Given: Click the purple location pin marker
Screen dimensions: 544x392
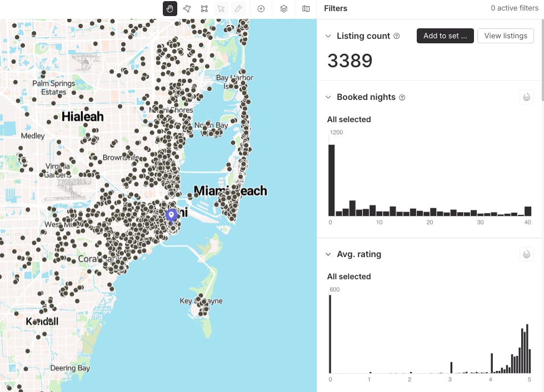Looking at the screenshot, I should 171,215.
